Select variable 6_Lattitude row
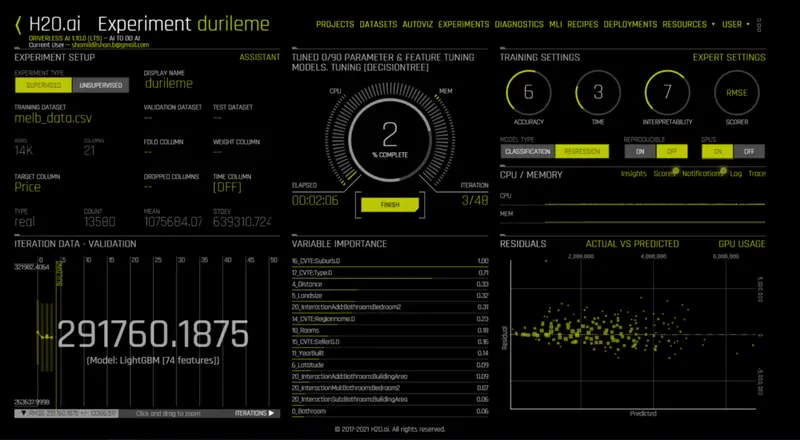Screen dimensions: 800x440 (390, 365)
